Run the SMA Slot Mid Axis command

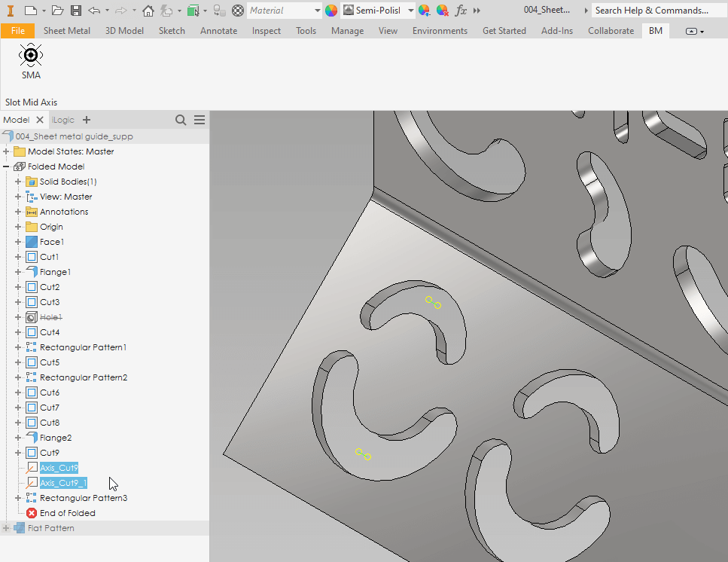point(31,61)
